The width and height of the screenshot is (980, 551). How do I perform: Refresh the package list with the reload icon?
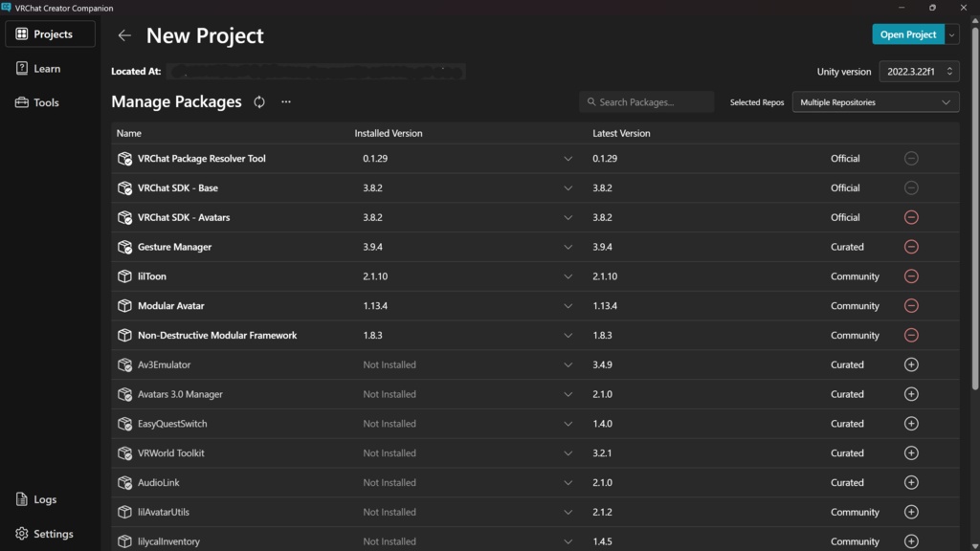(259, 102)
